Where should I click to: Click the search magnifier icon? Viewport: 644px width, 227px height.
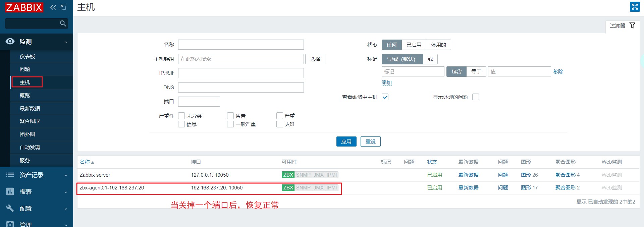pos(63,23)
